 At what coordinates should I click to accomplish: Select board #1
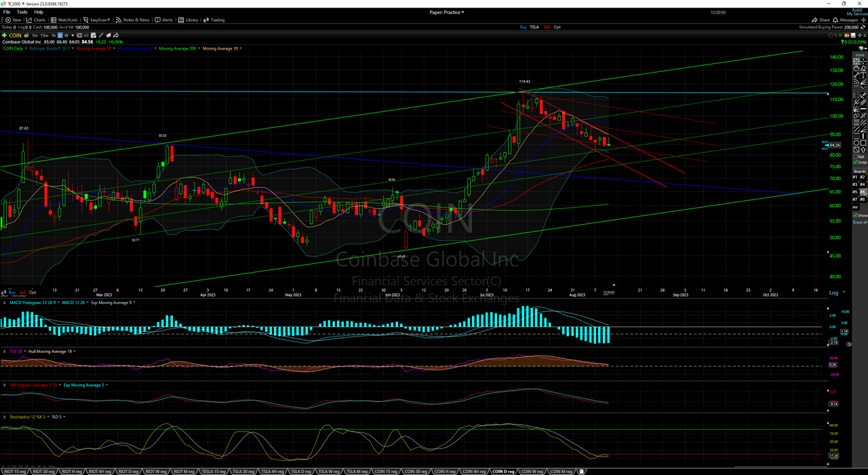pyautogui.click(x=855, y=177)
